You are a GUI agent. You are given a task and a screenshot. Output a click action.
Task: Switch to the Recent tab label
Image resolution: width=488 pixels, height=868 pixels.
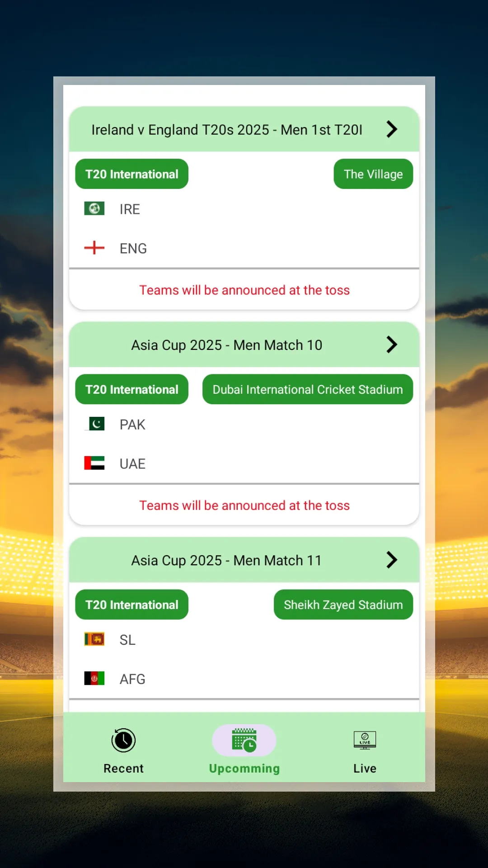pos(123,768)
